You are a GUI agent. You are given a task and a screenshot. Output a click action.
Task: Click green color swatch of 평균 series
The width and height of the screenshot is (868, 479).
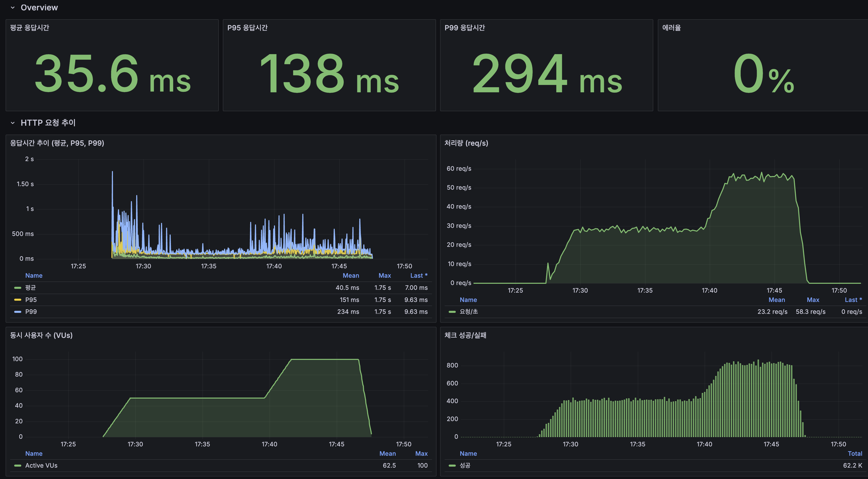tap(17, 288)
